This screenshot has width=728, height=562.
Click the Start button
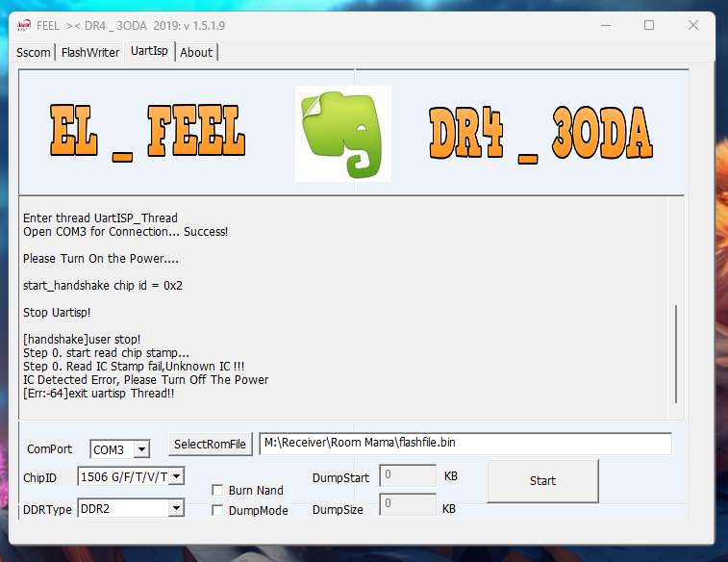pos(542,481)
